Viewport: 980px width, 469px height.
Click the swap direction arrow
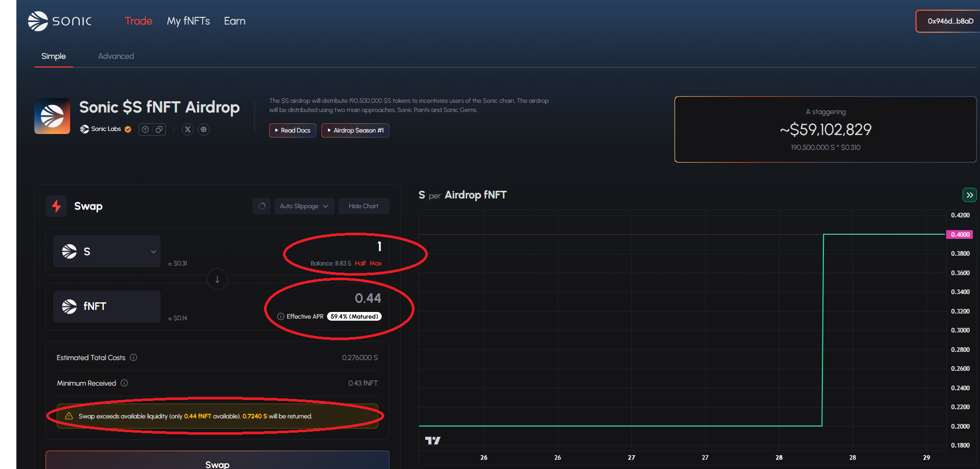[217, 279]
